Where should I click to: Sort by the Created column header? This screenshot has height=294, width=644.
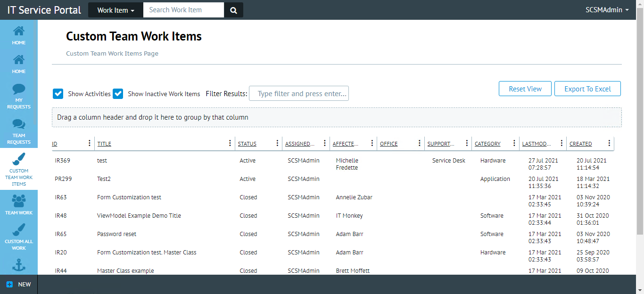(580, 144)
